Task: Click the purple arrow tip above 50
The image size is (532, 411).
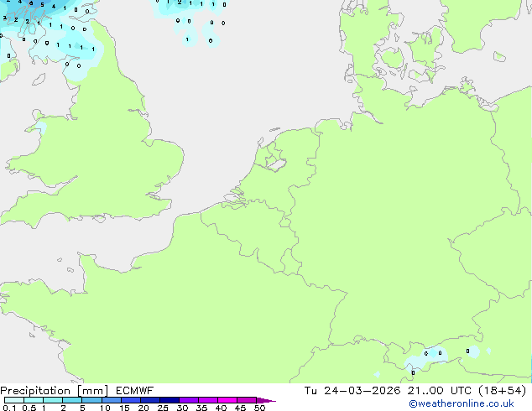Action: [x=266, y=400]
